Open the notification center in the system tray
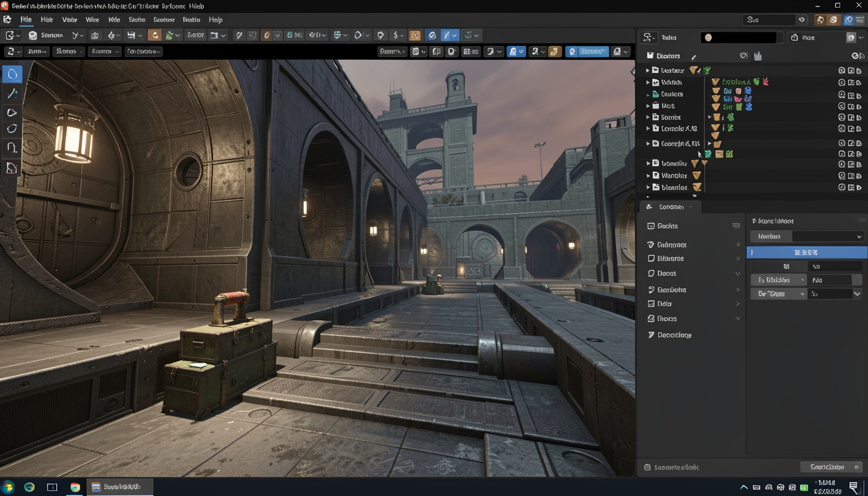The height and width of the screenshot is (496, 868). pos(853,487)
